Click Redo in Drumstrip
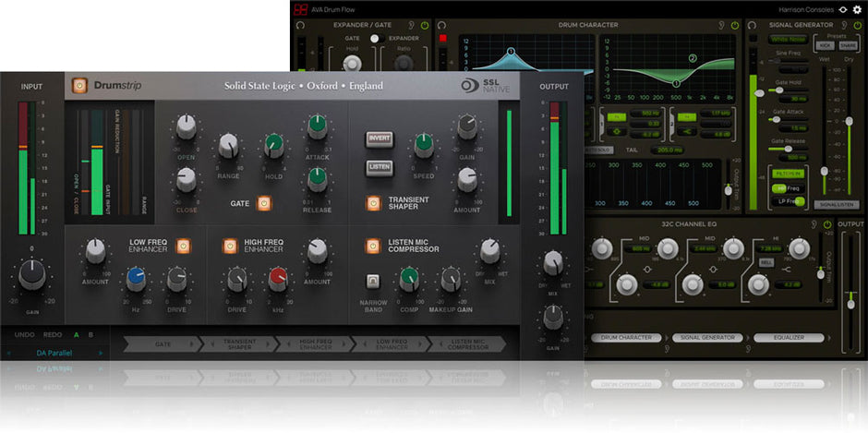The height and width of the screenshot is (433, 868). (53, 335)
